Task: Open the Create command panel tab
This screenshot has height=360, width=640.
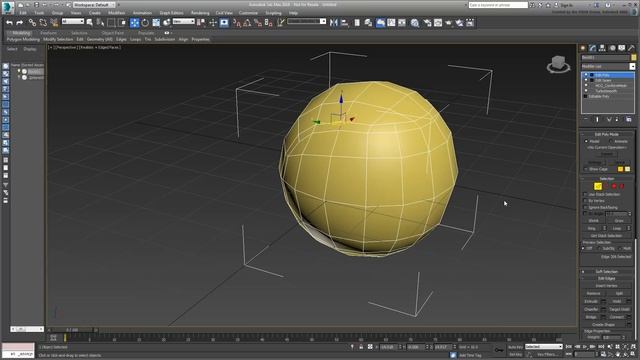Action: (x=583, y=48)
